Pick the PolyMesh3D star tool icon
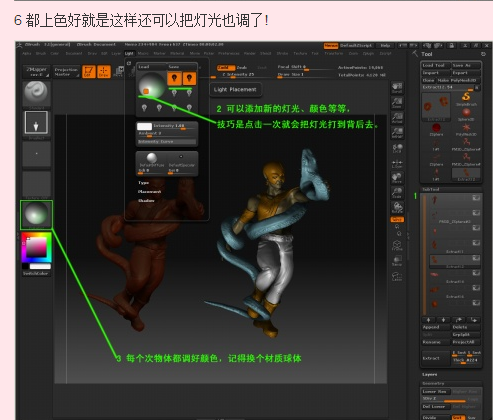The image size is (493, 420). tap(466, 129)
